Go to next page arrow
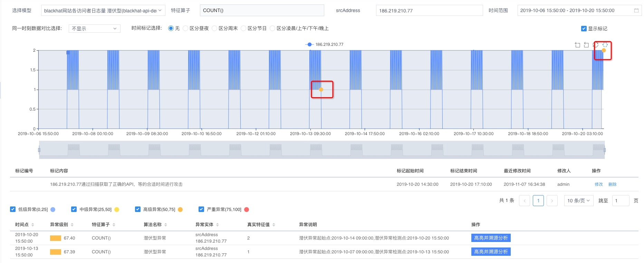Viewport: 644px width, 263px height. [x=552, y=201]
